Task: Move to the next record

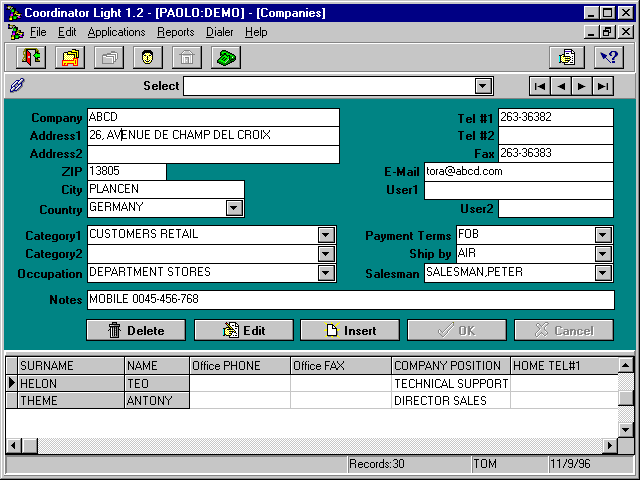Action: (x=581, y=86)
